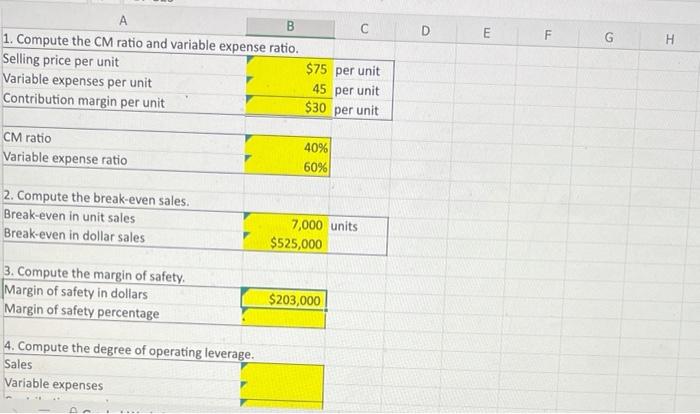Select column G header
The height and width of the screenshot is (414, 700).
(609, 38)
